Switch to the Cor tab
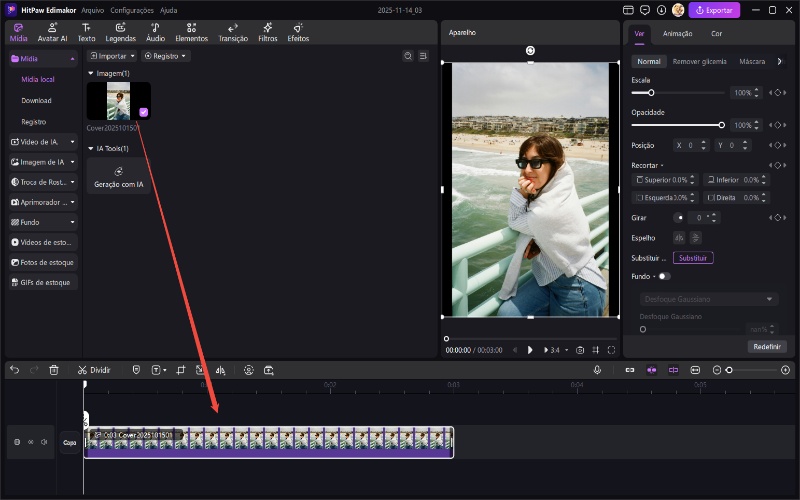800x500 pixels. click(716, 34)
